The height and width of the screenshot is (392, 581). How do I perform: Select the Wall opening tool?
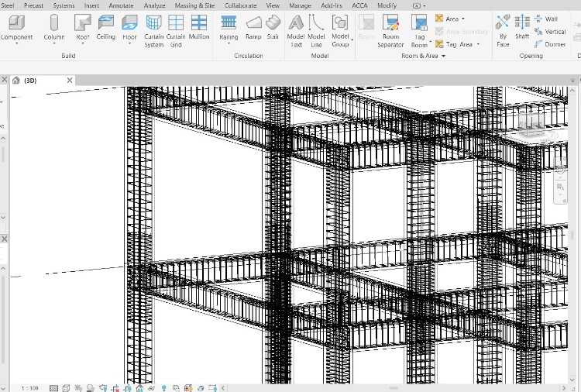(x=546, y=19)
